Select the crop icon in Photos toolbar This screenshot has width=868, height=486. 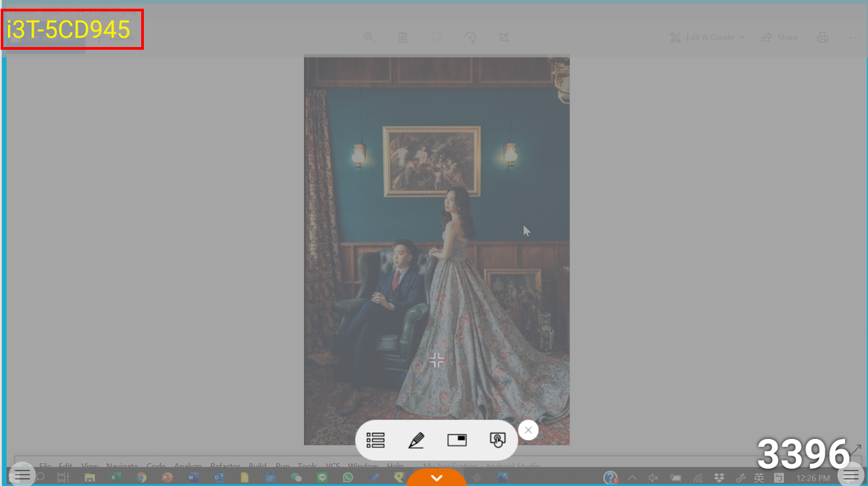[504, 38]
